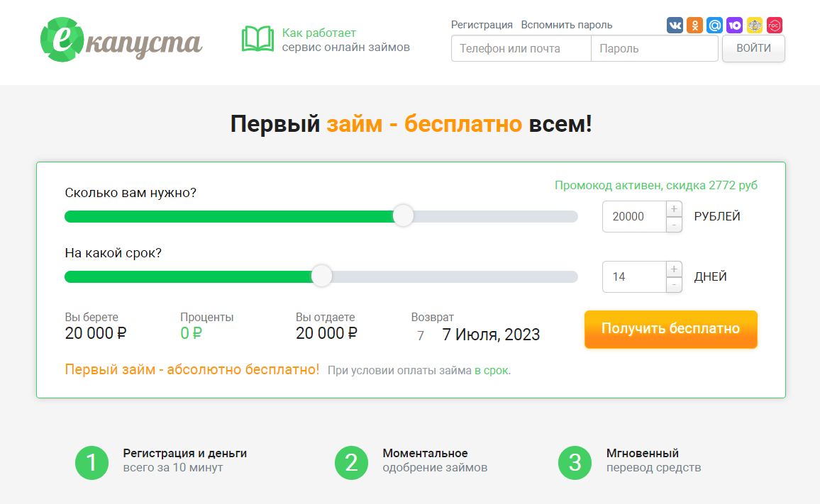The height and width of the screenshot is (504, 820).
Task: Click the green circle numbered 2
Action: point(351,463)
